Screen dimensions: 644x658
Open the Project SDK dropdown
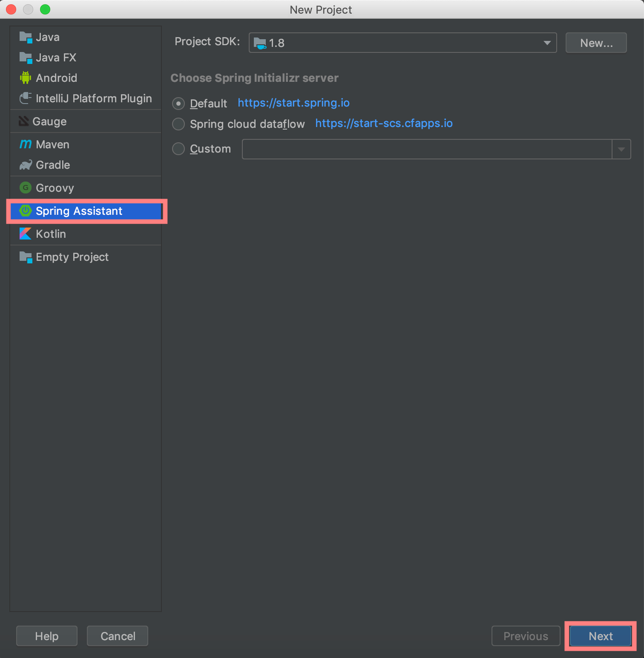(402, 43)
